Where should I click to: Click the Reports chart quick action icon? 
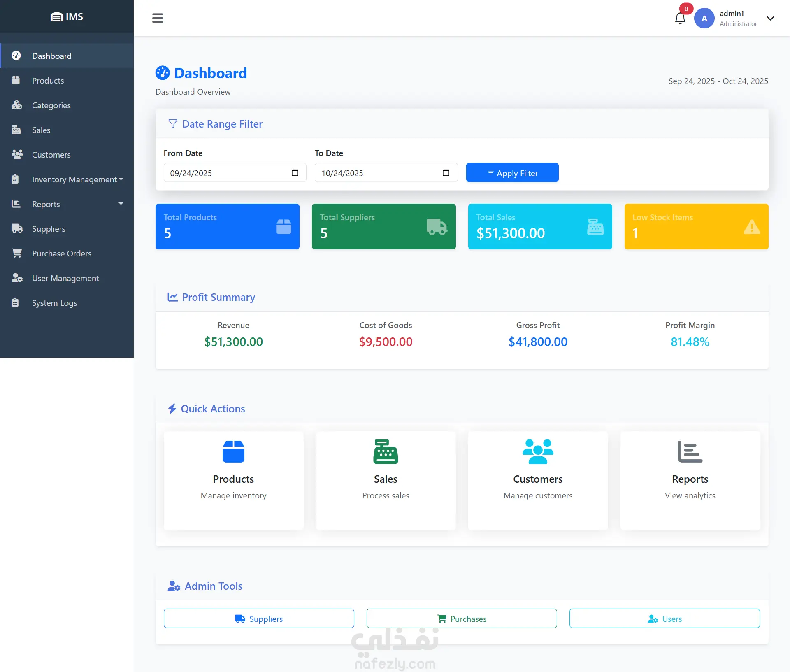pos(690,451)
